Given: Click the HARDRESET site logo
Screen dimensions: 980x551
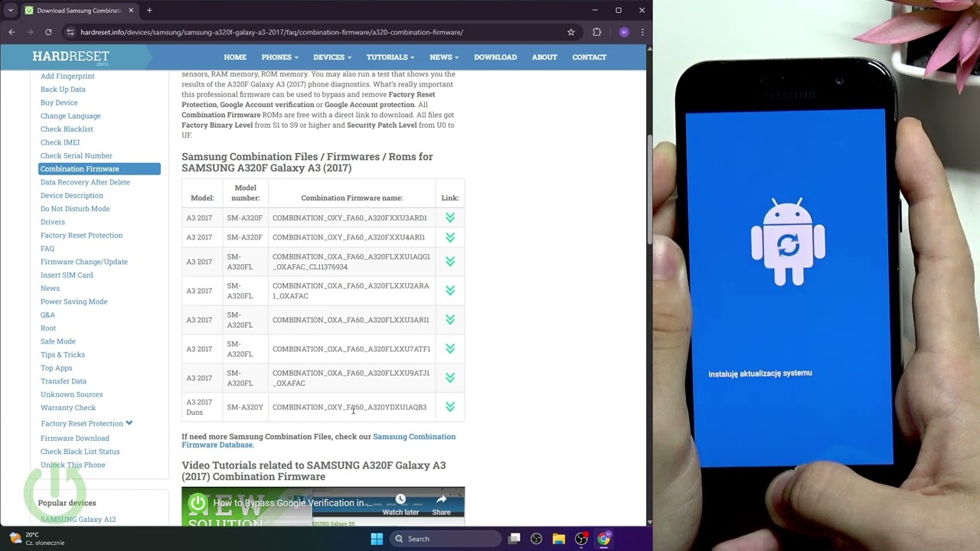Looking at the screenshot, I should [x=70, y=57].
